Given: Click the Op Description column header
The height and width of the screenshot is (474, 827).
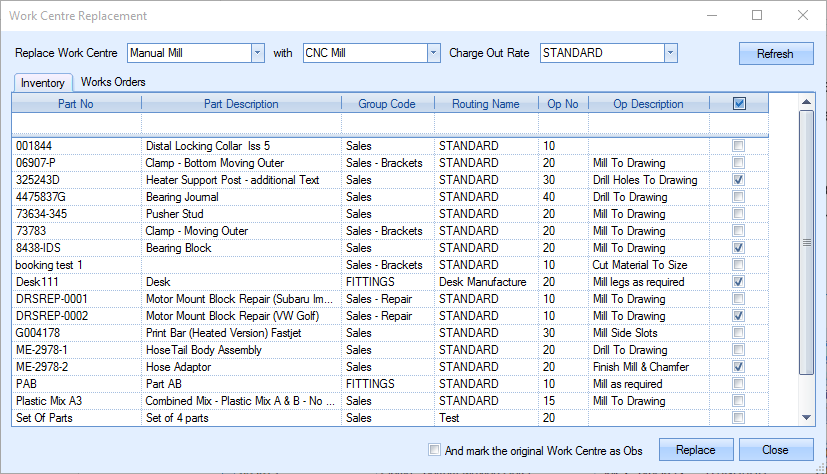Looking at the screenshot, I should pos(648,104).
